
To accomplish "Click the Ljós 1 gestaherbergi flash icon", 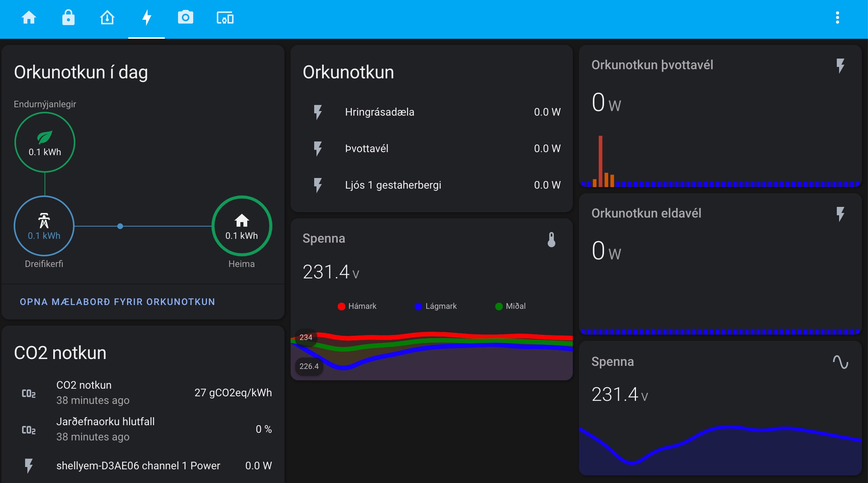I will 318,185.
